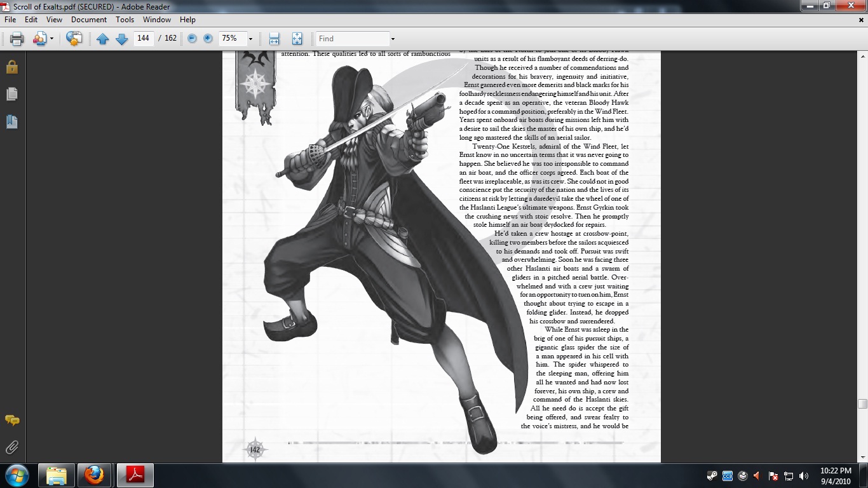Image resolution: width=868 pixels, height=488 pixels.
Task: Click the page number field showing 144
Action: 144,38
